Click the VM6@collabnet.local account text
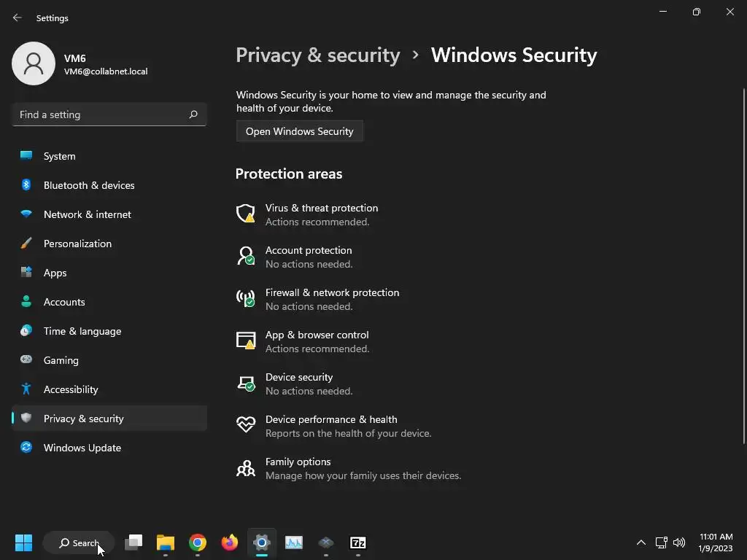The width and height of the screenshot is (747, 560). (106, 71)
